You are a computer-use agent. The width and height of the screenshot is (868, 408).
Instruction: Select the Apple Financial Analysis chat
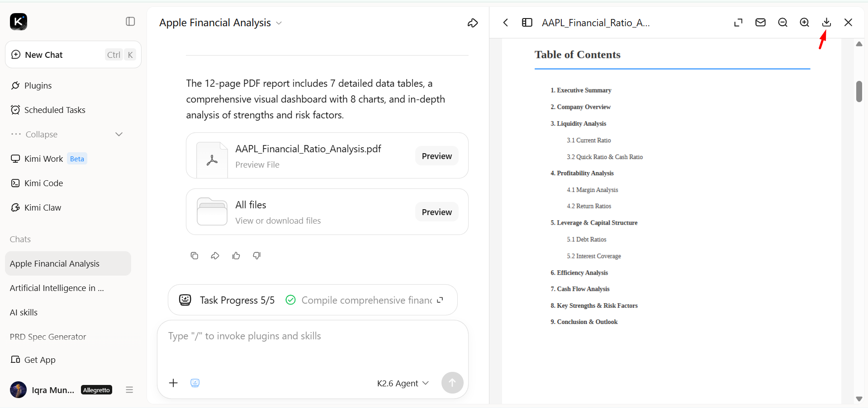coord(68,263)
